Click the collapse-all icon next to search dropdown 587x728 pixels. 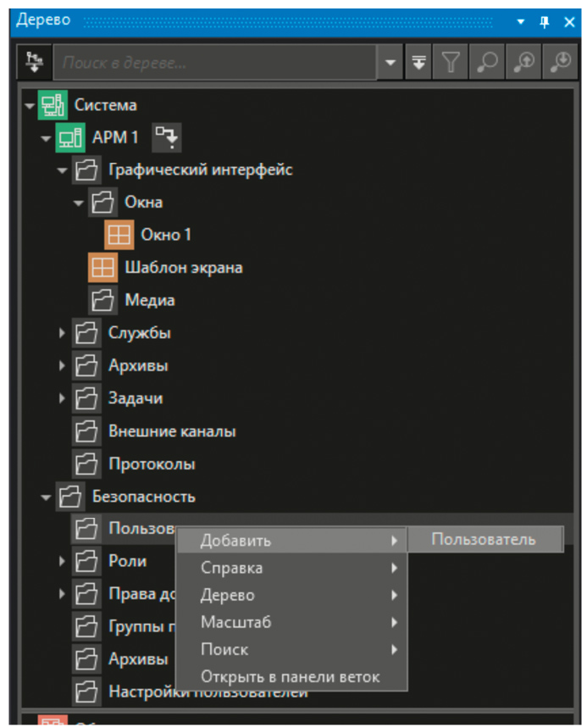[x=418, y=63]
